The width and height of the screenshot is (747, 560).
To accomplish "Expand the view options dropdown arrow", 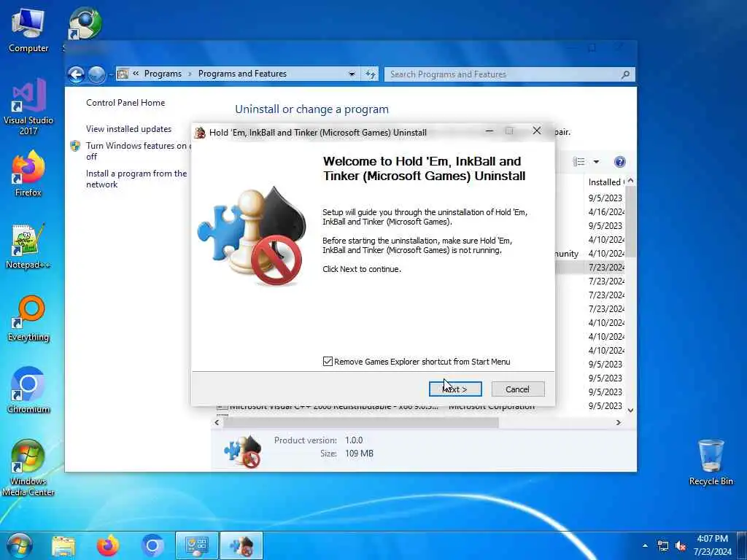I will [596, 162].
